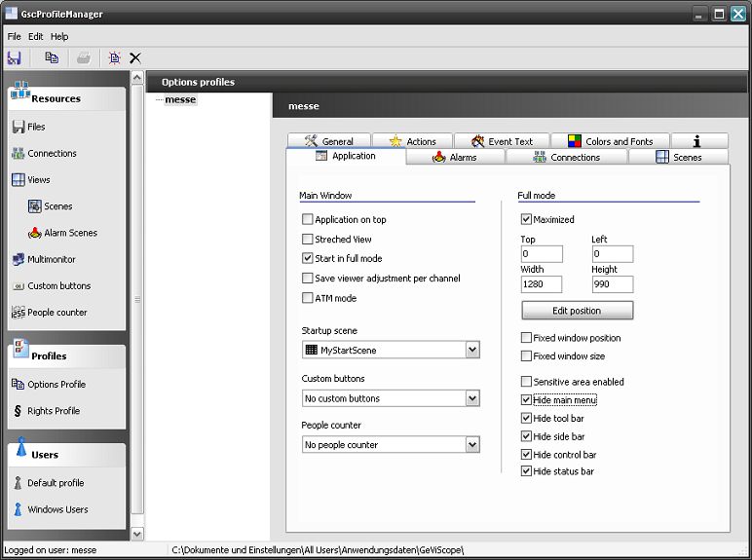Click the black X delete icon in the toolbar
Screen dimensions: 752x560
135,58
